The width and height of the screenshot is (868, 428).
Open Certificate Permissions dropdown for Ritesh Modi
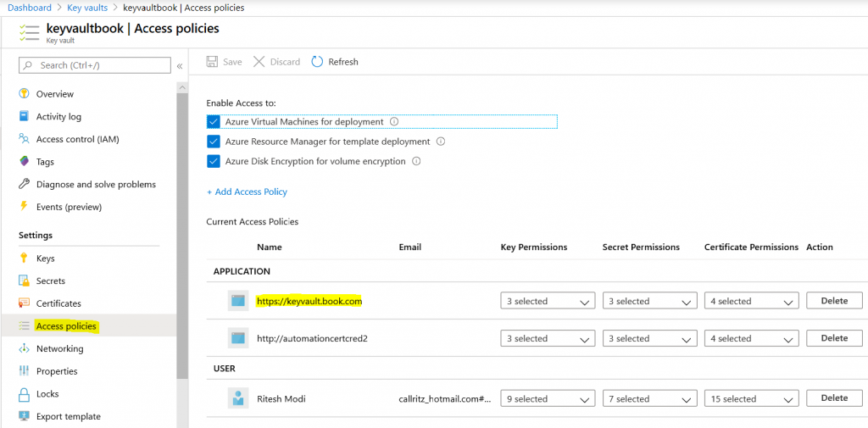point(751,399)
